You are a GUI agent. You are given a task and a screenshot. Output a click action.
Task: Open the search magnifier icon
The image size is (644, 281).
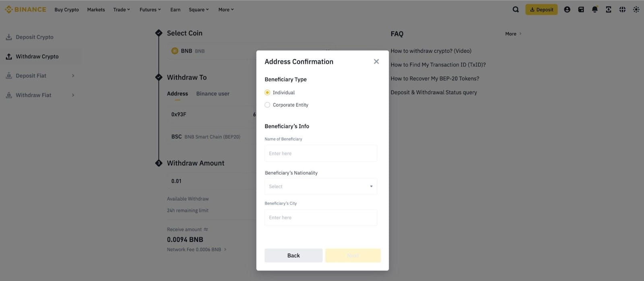click(516, 9)
